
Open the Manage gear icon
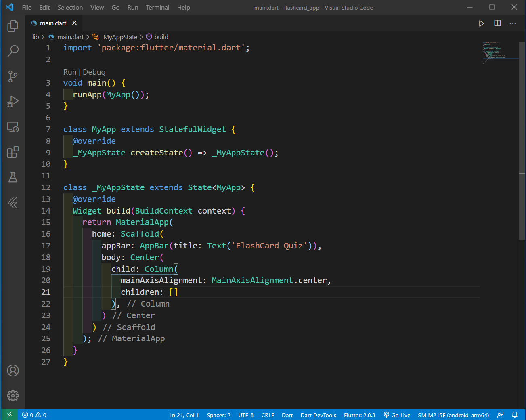(x=13, y=395)
